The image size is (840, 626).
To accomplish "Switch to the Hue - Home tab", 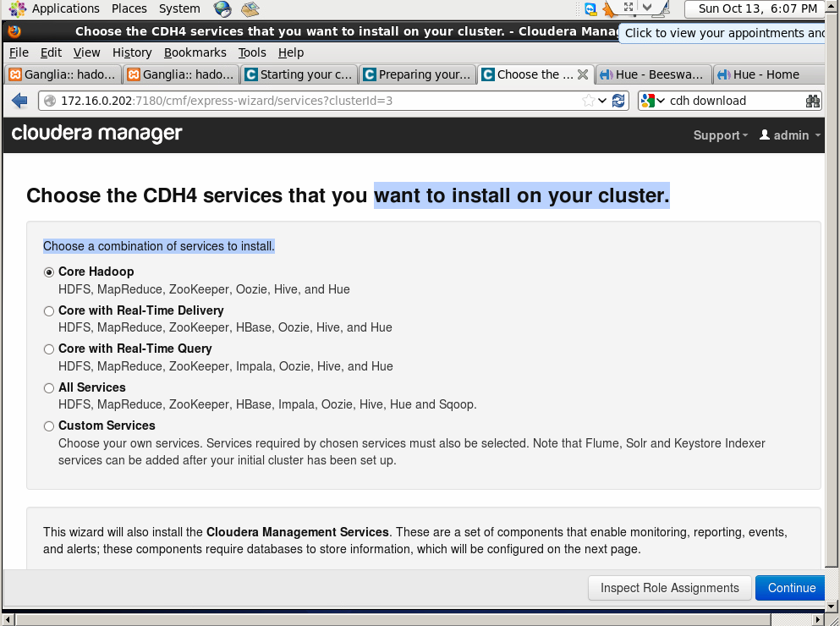I will point(768,74).
